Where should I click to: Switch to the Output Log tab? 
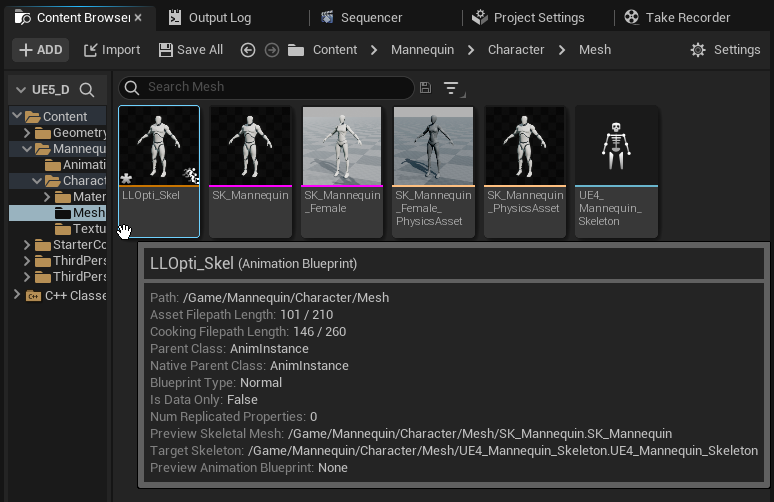coord(210,18)
